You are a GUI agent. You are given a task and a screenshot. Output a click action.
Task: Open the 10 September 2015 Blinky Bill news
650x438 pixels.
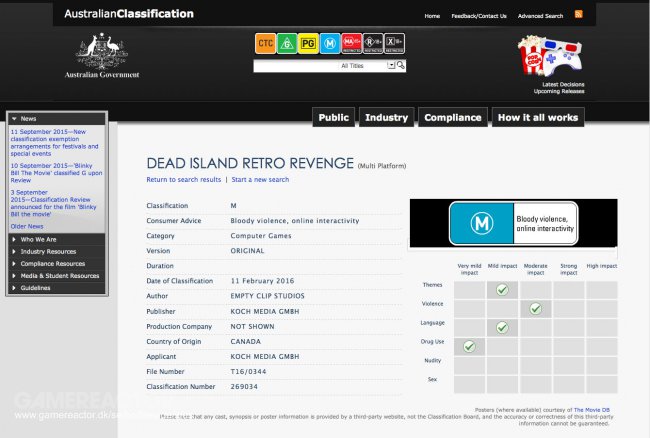[x=56, y=173]
